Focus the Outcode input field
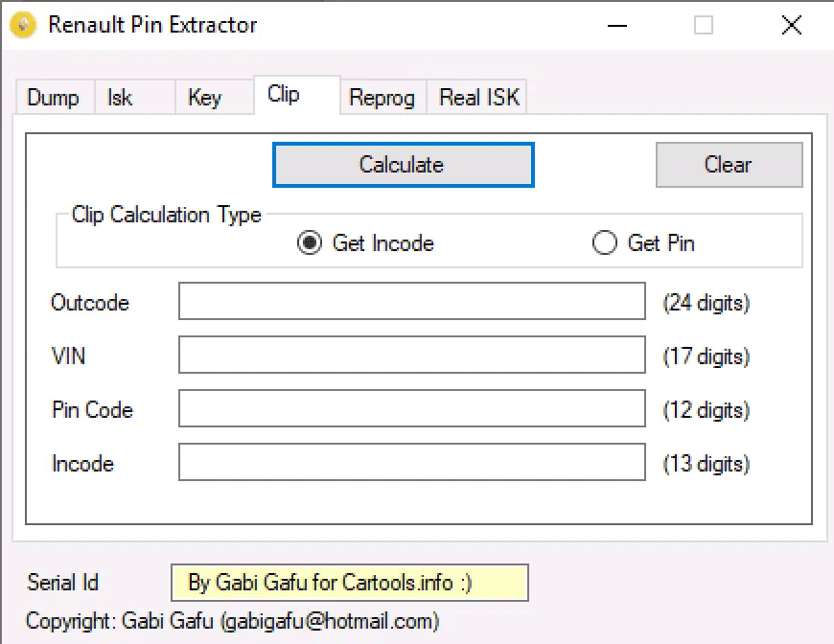The image size is (834, 644). (x=412, y=301)
